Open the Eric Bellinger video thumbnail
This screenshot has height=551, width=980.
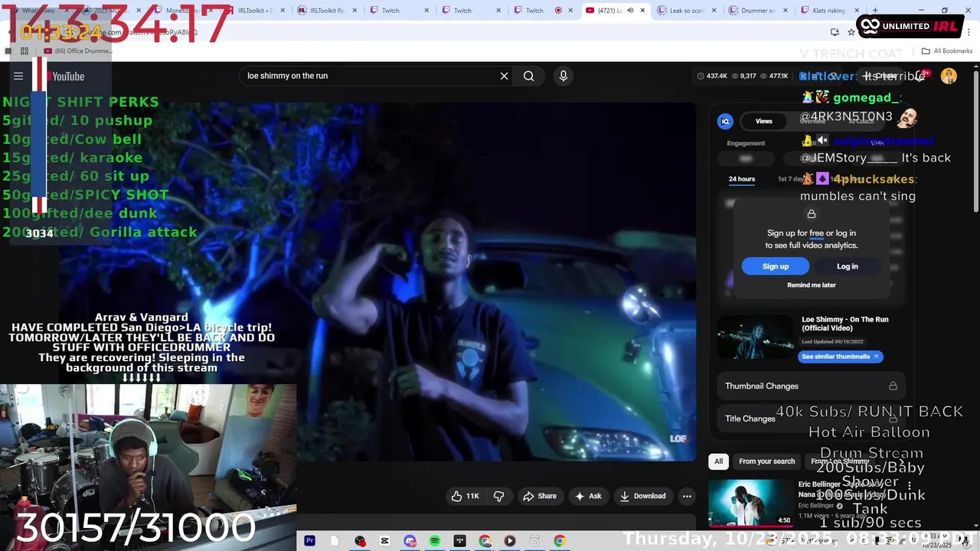point(750,503)
